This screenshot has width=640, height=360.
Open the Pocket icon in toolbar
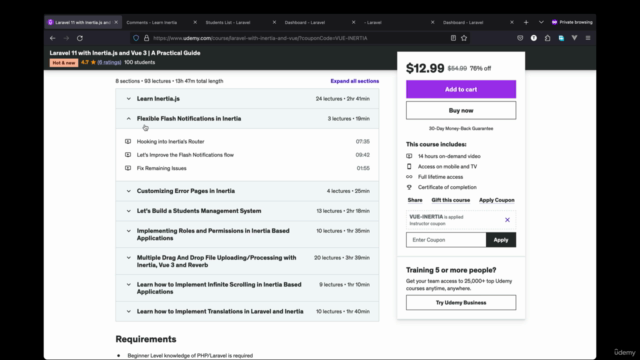(x=520, y=38)
